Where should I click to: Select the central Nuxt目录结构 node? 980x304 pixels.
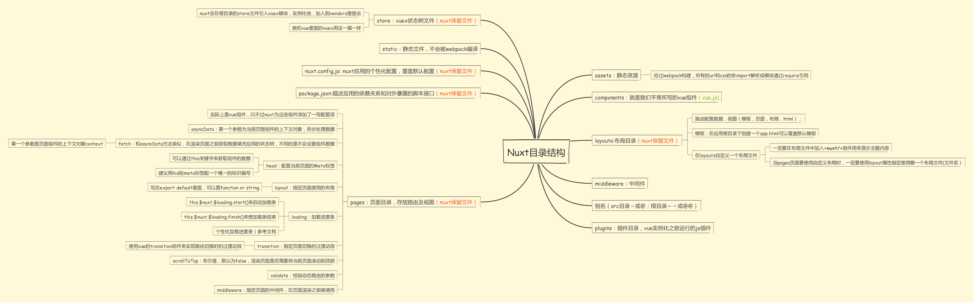(536, 152)
